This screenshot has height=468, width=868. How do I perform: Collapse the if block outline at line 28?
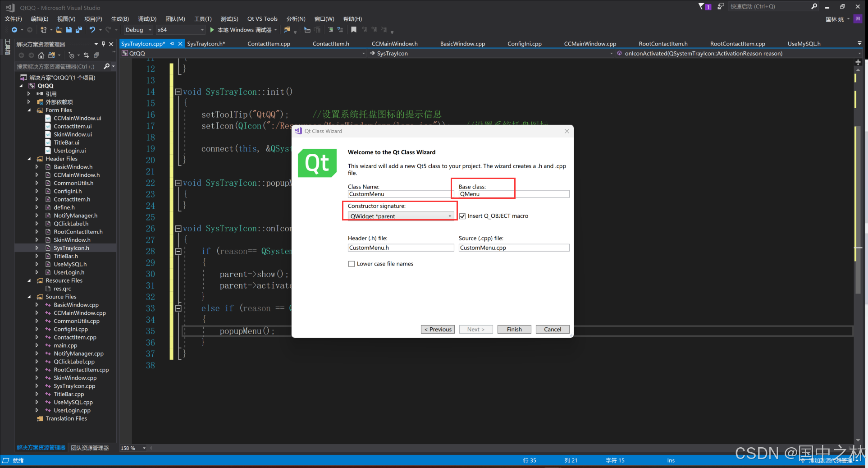[178, 251]
